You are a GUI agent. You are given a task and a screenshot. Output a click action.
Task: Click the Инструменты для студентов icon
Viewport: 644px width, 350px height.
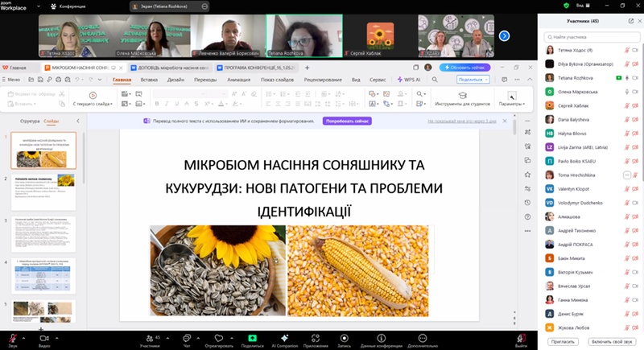click(462, 95)
